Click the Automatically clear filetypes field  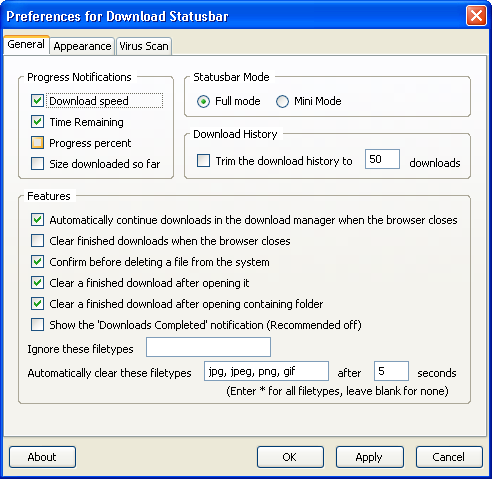click(x=266, y=371)
